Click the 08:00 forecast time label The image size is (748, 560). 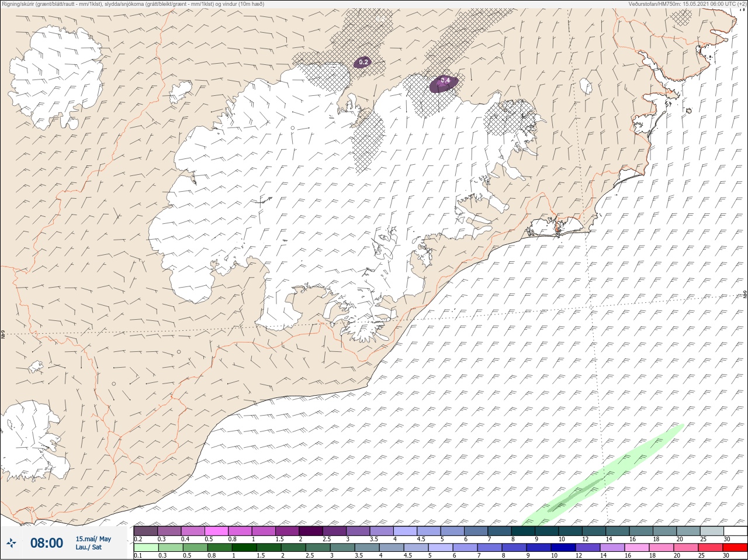point(47,543)
